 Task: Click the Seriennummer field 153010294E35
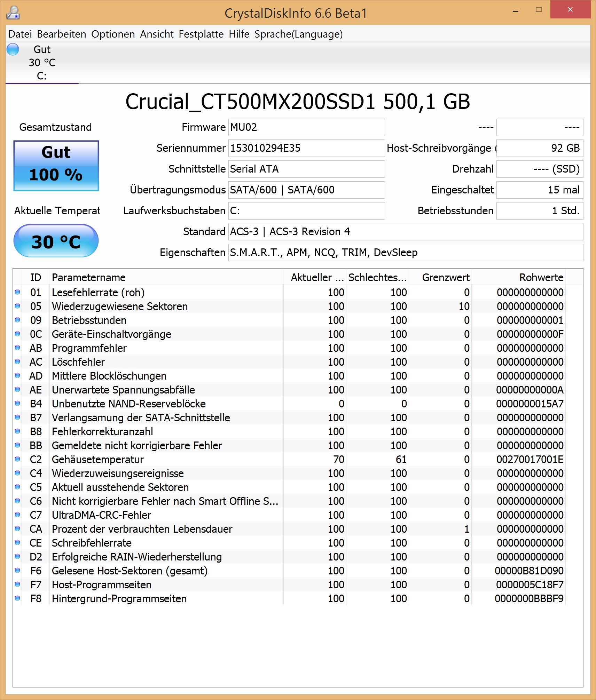tap(306, 148)
